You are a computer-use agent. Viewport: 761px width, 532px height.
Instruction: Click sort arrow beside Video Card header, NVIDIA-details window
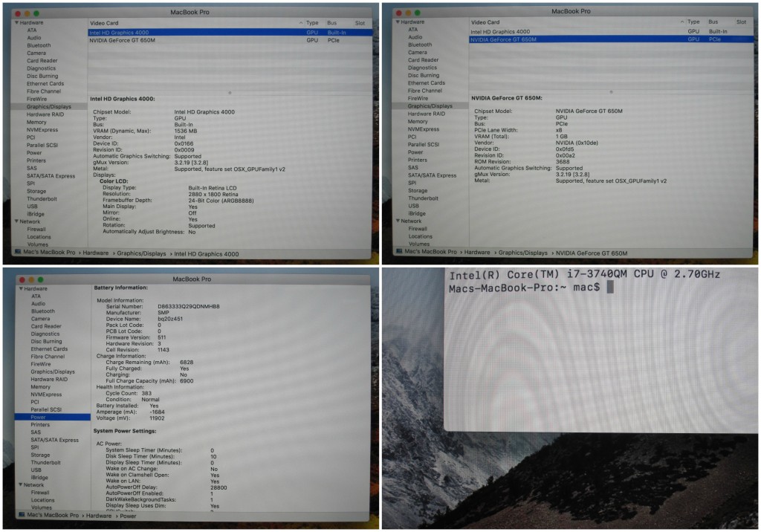(x=682, y=22)
